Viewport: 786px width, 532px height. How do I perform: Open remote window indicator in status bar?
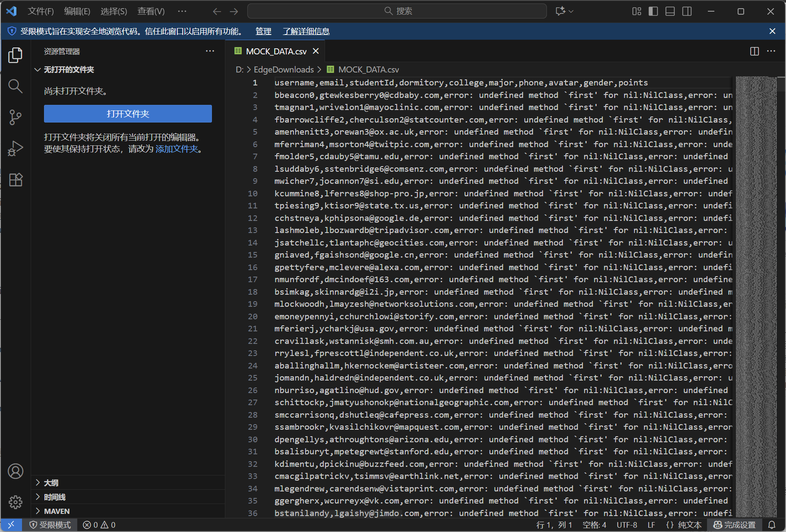(11, 525)
